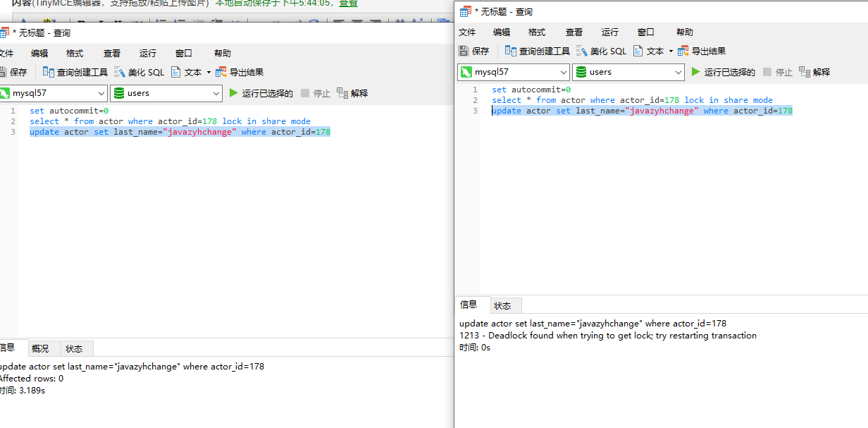The width and height of the screenshot is (868, 428).
Task: Click the 查看 link in autosave notice
Action: (x=348, y=4)
